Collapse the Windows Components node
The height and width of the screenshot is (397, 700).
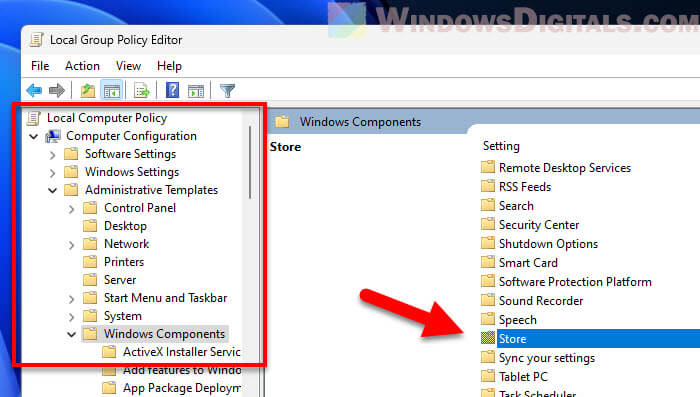coord(71,334)
